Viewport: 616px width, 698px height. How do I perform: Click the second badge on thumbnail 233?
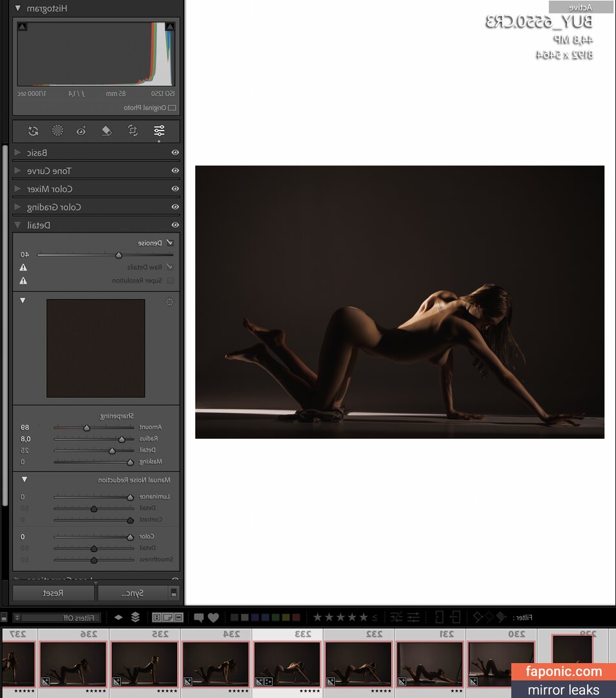click(269, 682)
